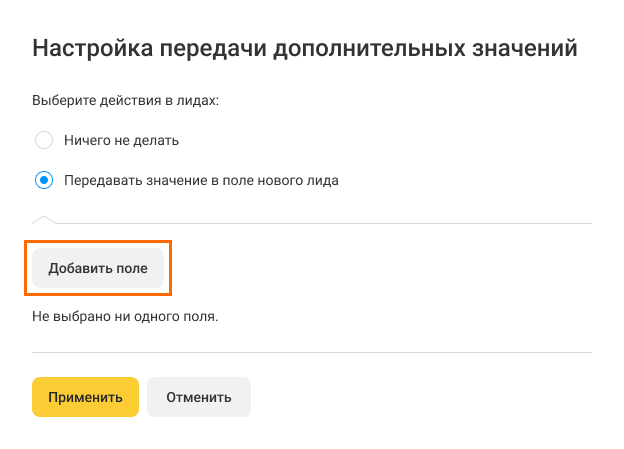
Task: Click the word 'Настройка' in the title
Action: (93, 49)
